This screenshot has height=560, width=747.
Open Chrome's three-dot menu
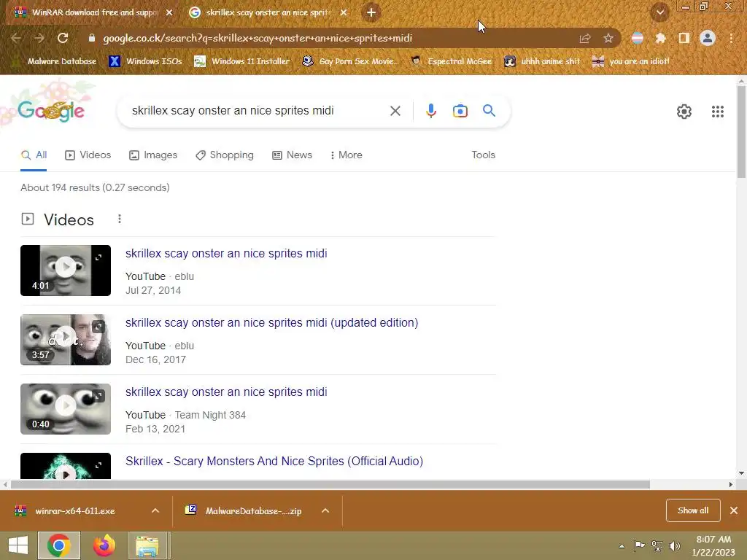tap(731, 38)
